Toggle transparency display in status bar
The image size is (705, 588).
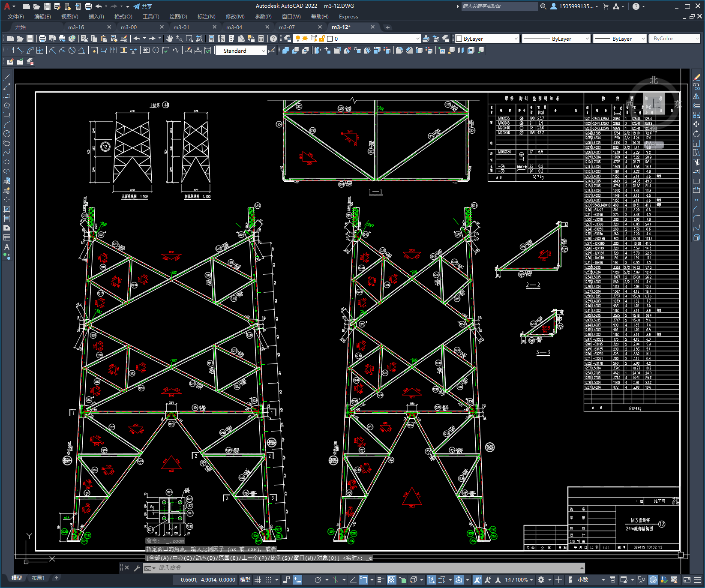pyautogui.click(x=392, y=580)
